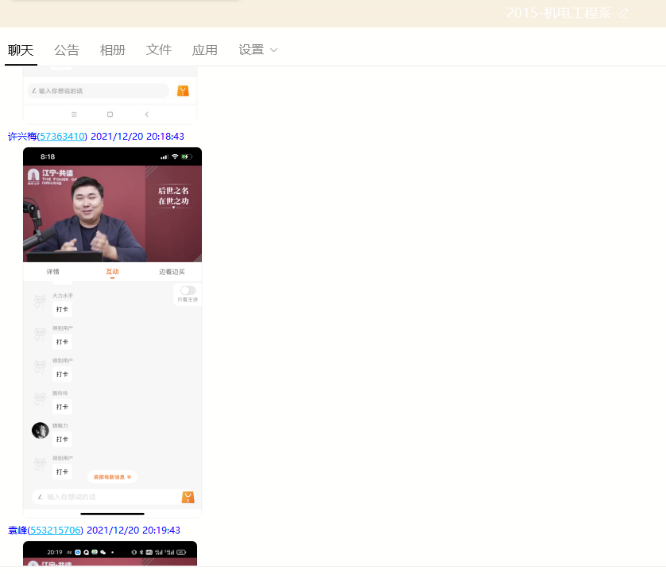Viewport: 666px width, 574px height.
Task: Click Android back arrow in top screenshot
Action: pyautogui.click(x=147, y=114)
